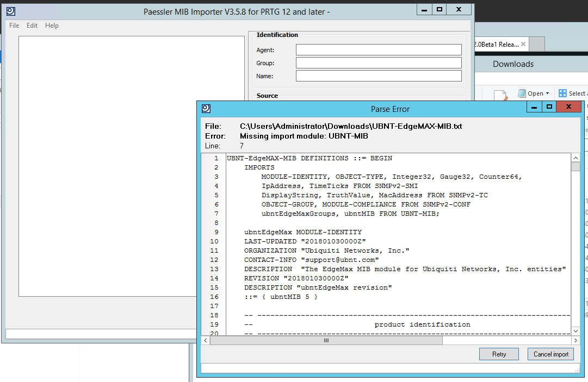Click the Select all icon in Downloads window

click(562, 93)
